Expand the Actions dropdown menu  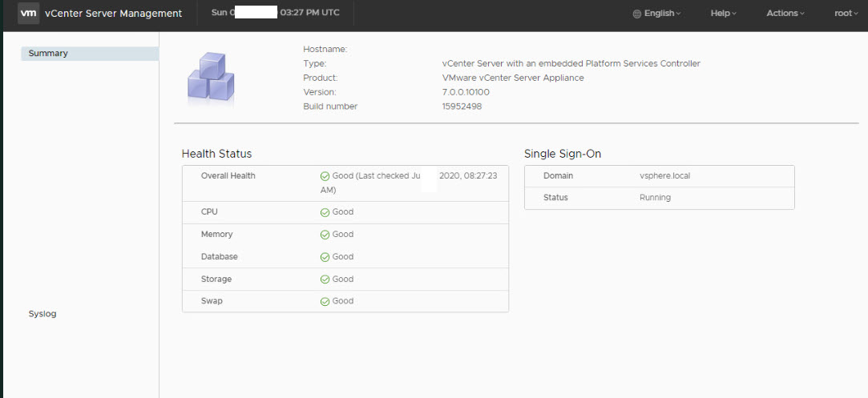[785, 14]
